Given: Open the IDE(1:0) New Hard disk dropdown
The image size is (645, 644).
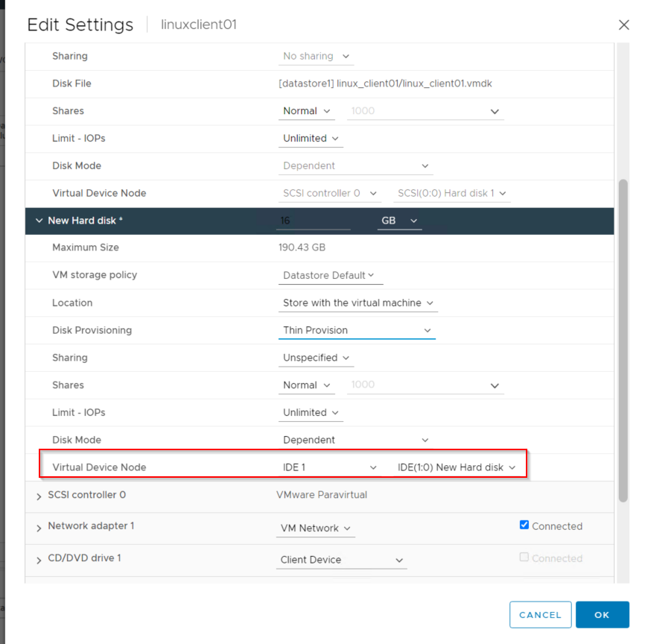Looking at the screenshot, I should pyautogui.click(x=457, y=467).
